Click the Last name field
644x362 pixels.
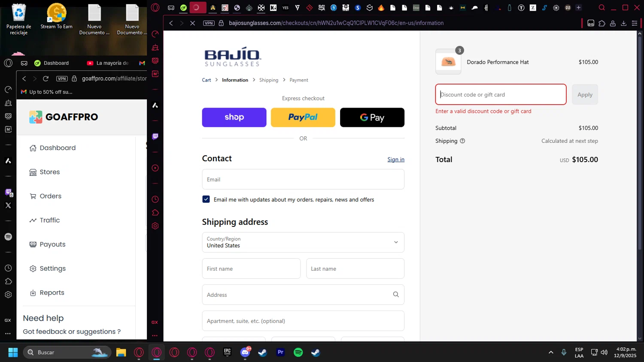(355, 268)
